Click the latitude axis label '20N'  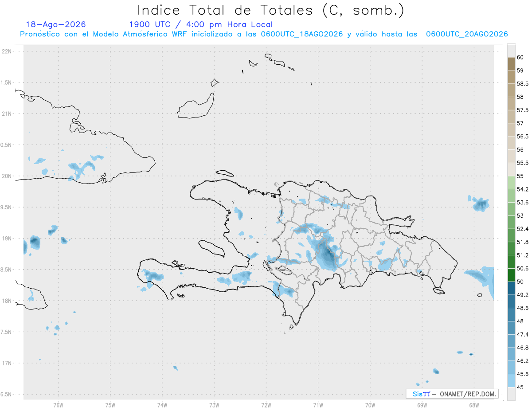coord(7,176)
